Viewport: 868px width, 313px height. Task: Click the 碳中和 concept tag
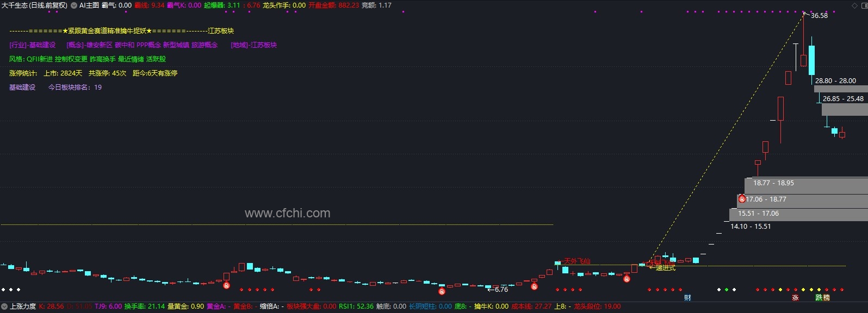(x=125, y=45)
